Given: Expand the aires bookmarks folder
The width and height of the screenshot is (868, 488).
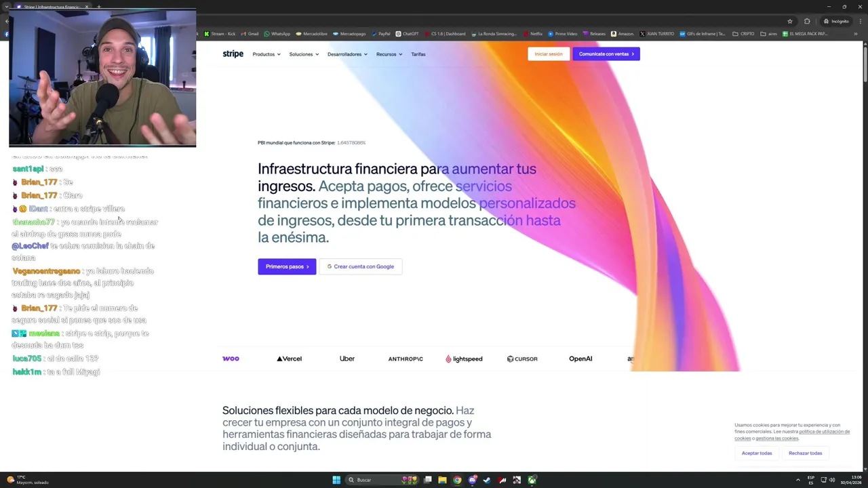Looking at the screenshot, I should point(769,33).
